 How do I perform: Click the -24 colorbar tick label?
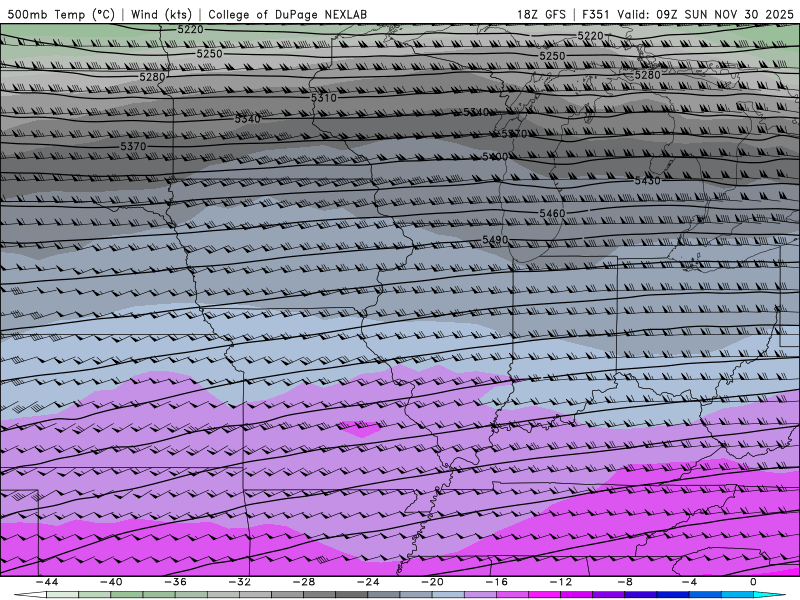[368, 582]
